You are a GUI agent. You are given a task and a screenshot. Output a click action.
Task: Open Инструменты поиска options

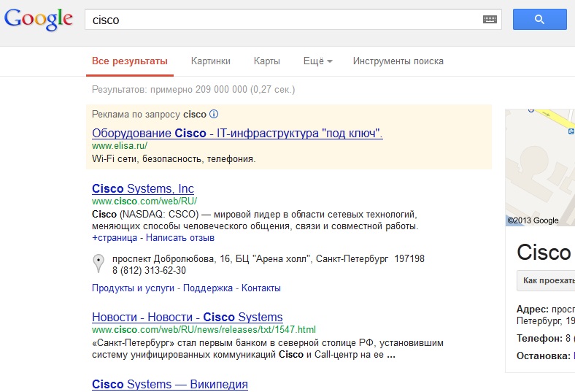[x=398, y=61]
